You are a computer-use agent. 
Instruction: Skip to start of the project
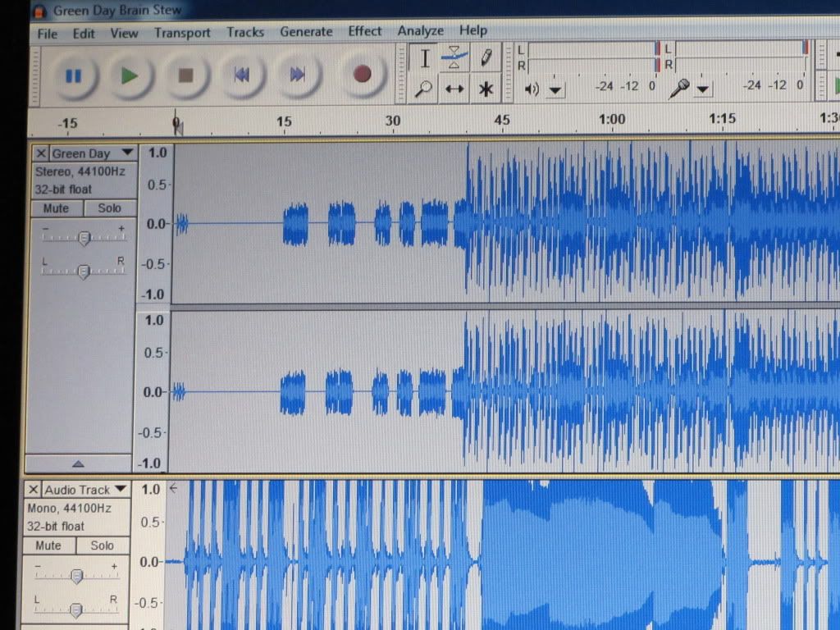coord(241,75)
